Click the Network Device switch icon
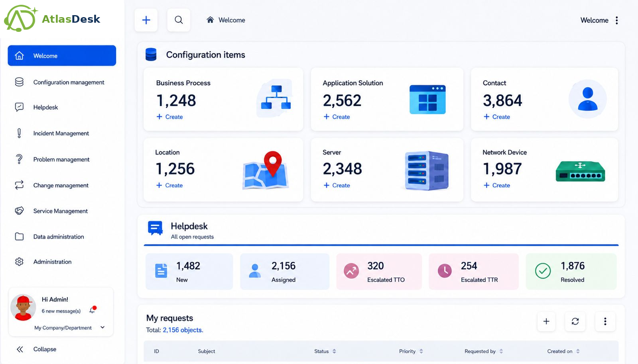 click(581, 171)
